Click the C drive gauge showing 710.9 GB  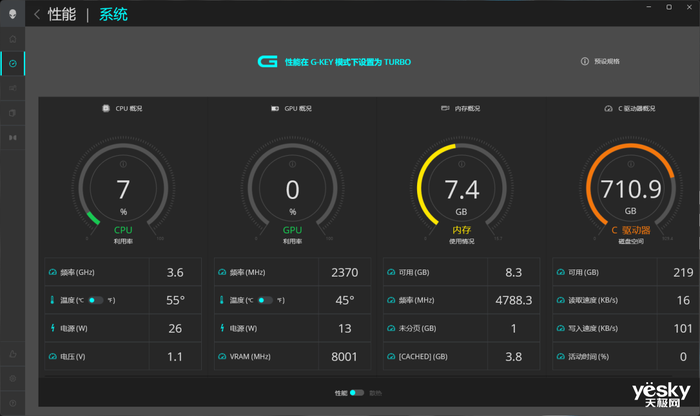pyautogui.click(x=631, y=188)
